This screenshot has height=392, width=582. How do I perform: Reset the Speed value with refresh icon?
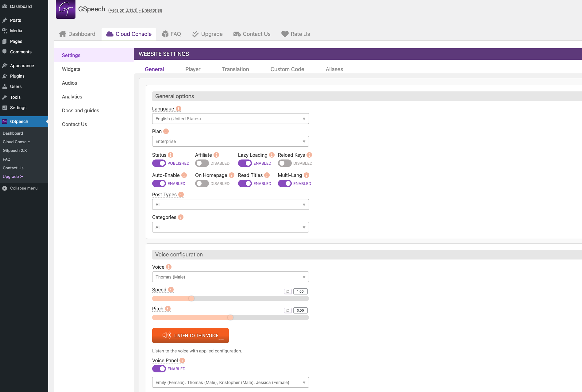click(288, 291)
